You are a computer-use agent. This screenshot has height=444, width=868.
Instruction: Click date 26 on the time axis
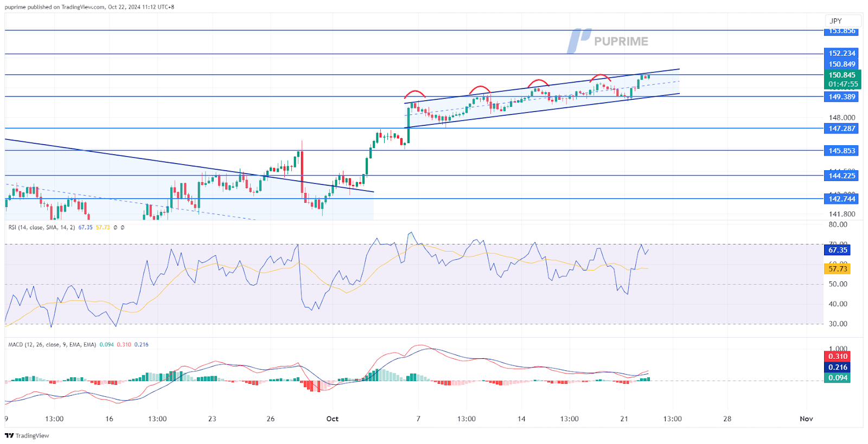(271, 419)
